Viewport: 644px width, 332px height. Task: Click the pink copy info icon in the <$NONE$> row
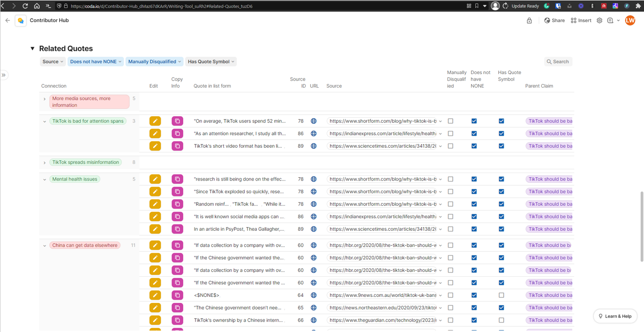click(x=177, y=295)
